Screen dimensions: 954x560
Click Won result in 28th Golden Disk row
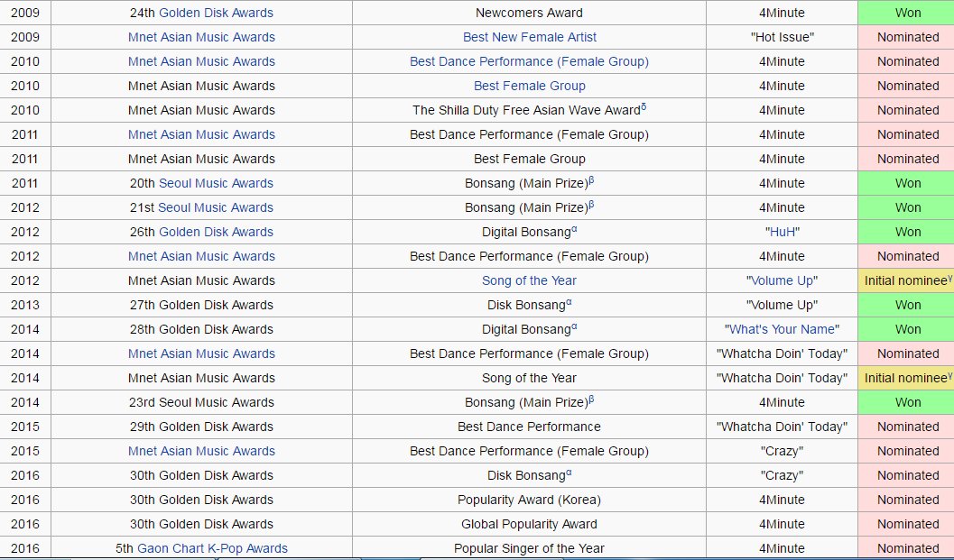point(908,329)
